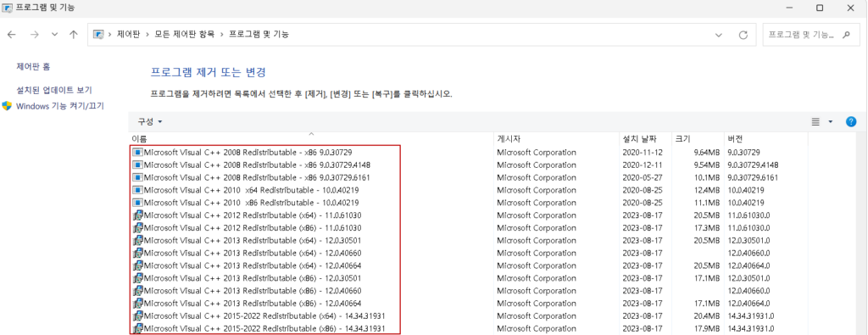Image resolution: width=868 pixels, height=335 pixels.
Task: Click the Windows features shield icon
Action: pos(7,106)
